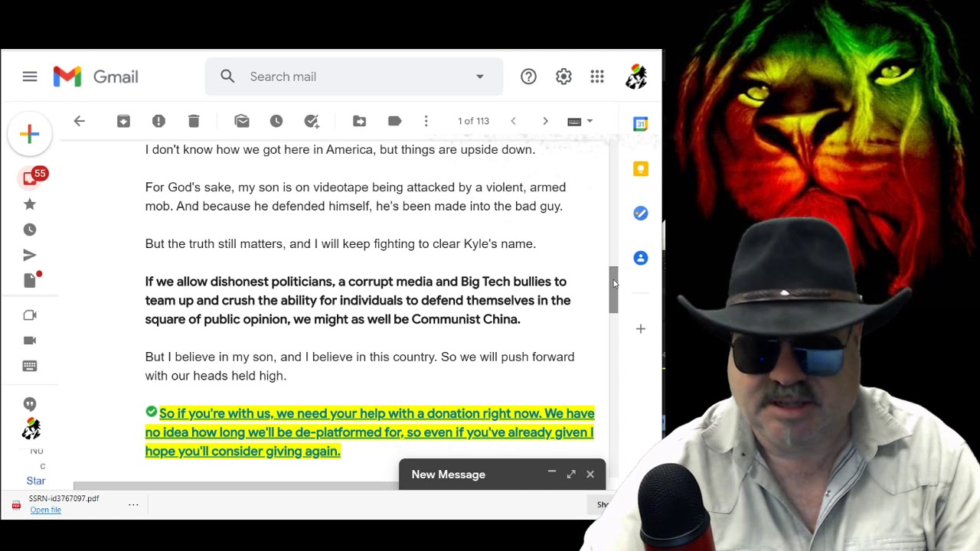Screen dimensions: 980x551
Task: Pop out New Message to full screen
Action: pos(571,474)
